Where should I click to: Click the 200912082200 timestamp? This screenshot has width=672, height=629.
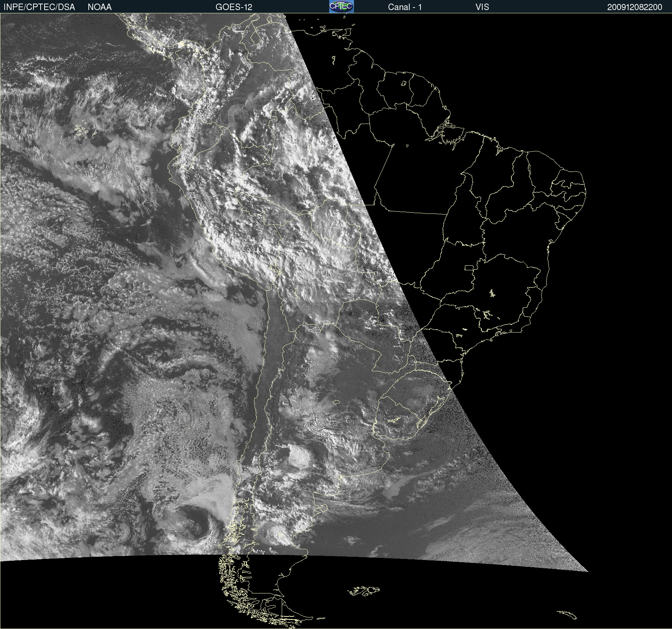[x=635, y=7]
